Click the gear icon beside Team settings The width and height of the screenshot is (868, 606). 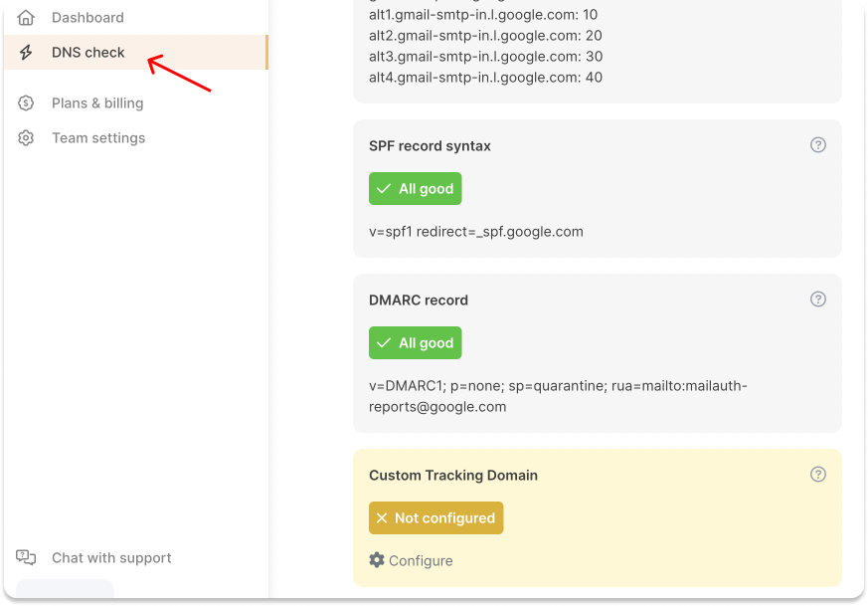pos(25,137)
